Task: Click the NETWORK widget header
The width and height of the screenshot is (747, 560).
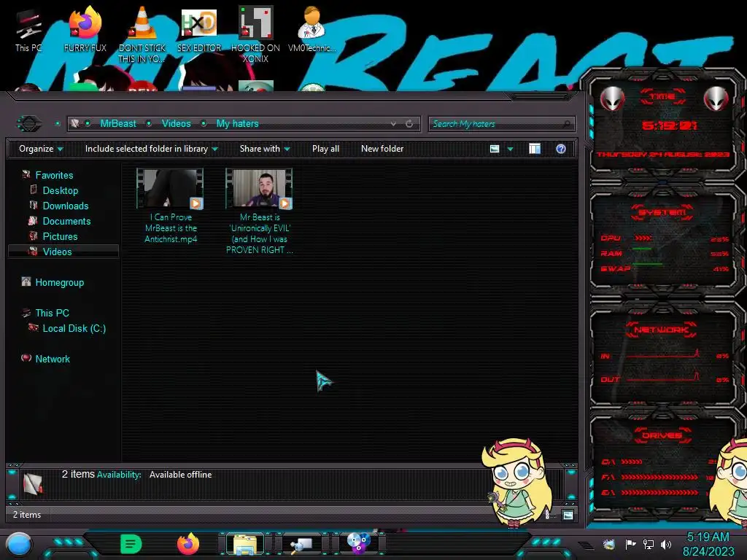Action: pyautogui.click(x=661, y=329)
